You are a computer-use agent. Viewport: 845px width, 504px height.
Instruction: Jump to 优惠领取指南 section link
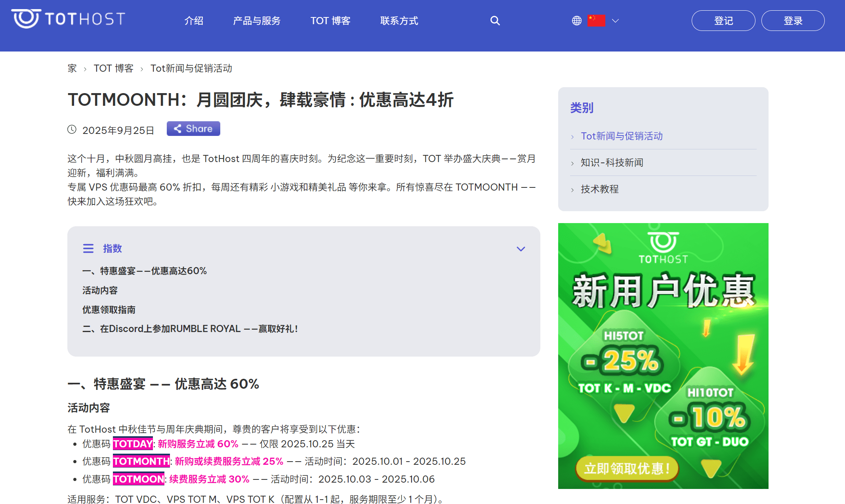point(109,309)
